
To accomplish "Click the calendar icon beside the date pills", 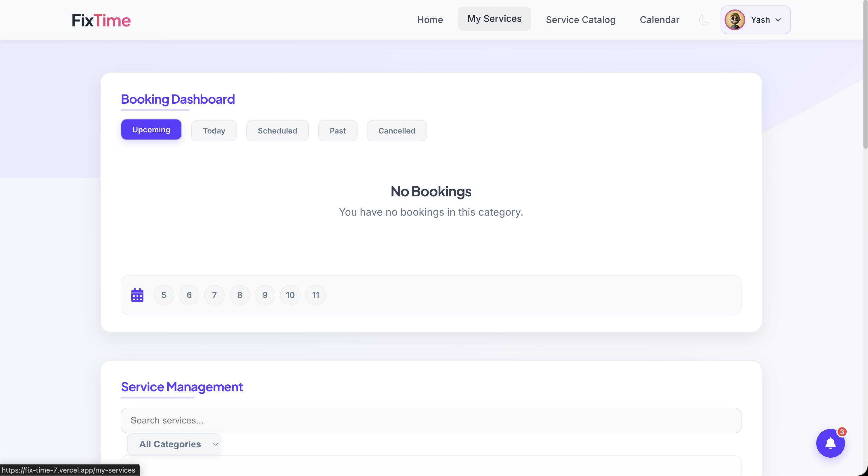I will point(137,295).
